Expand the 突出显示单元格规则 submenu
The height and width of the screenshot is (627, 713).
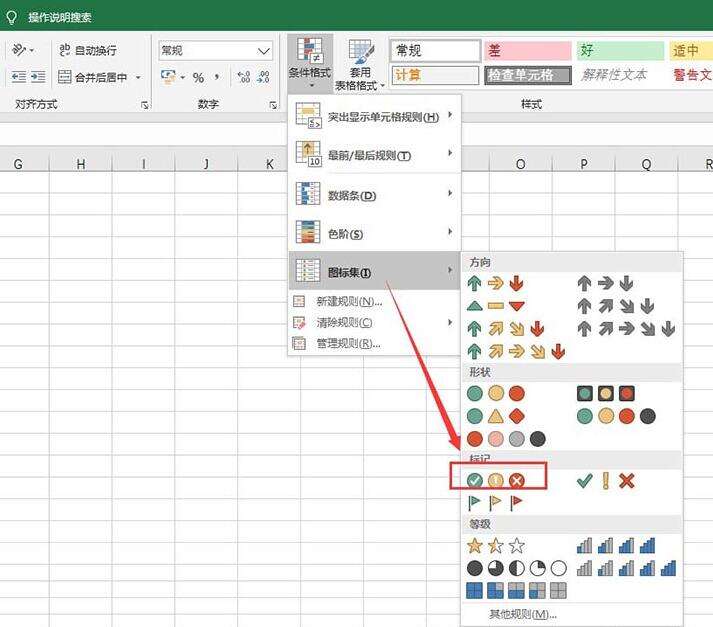373,117
